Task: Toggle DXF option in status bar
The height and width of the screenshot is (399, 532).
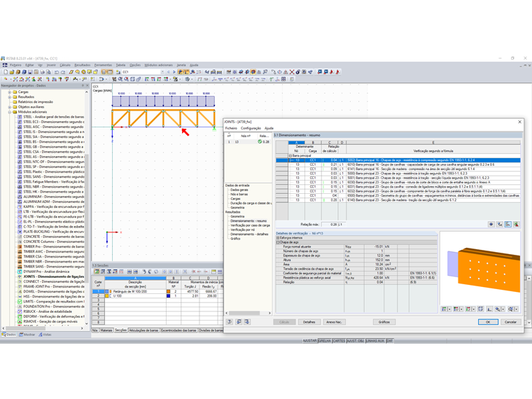Action: (x=389, y=341)
